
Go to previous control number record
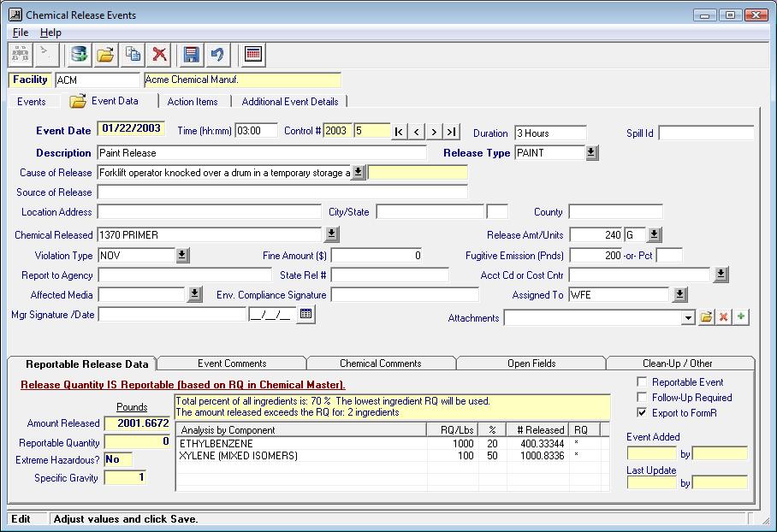coord(416,132)
